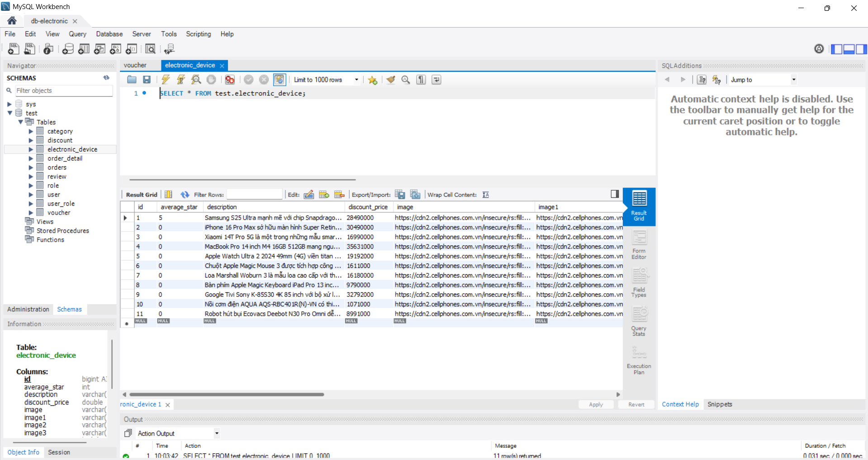868x460 pixels.
Task: Open the Query menu
Action: [77, 34]
